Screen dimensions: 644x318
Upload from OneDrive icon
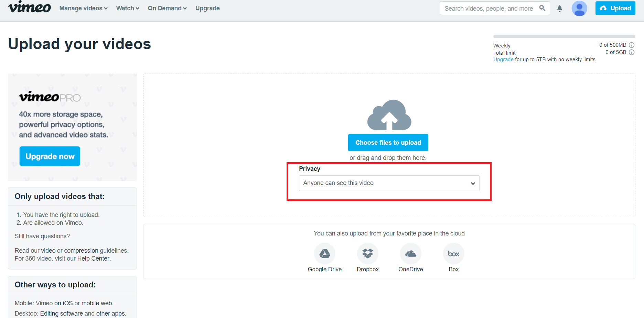pyautogui.click(x=411, y=254)
